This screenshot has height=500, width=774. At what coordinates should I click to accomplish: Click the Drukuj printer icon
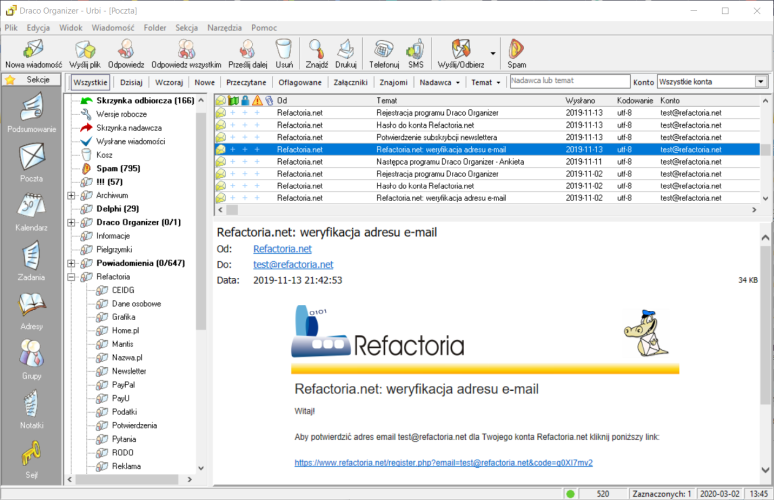[346, 54]
